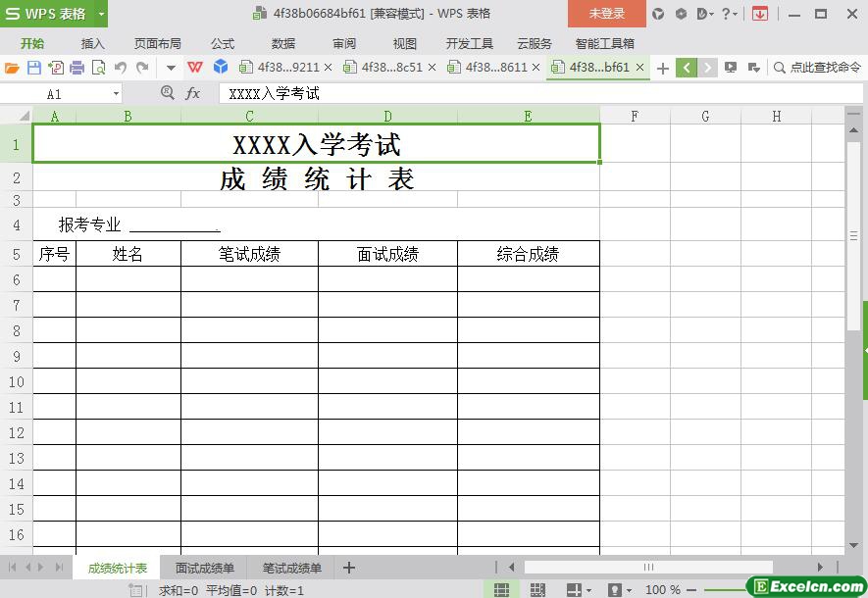Open the 智能工具箱 ribbon tab
Viewport: 868px width, 598px height.
click(x=604, y=43)
